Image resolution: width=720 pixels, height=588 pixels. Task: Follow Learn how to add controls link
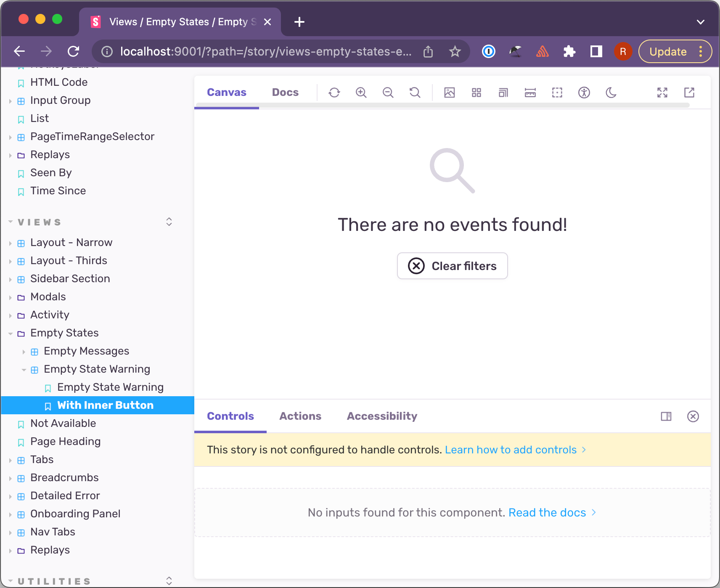click(x=516, y=450)
